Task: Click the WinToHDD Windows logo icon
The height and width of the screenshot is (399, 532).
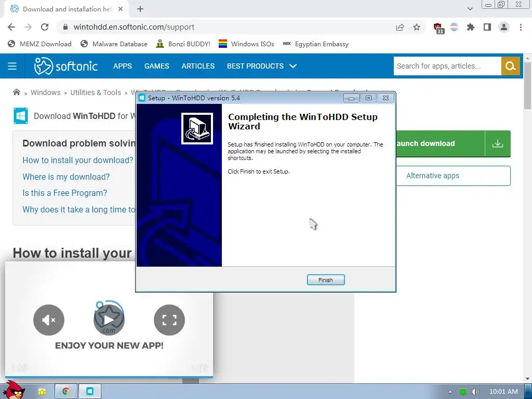Action: pos(21,116)
